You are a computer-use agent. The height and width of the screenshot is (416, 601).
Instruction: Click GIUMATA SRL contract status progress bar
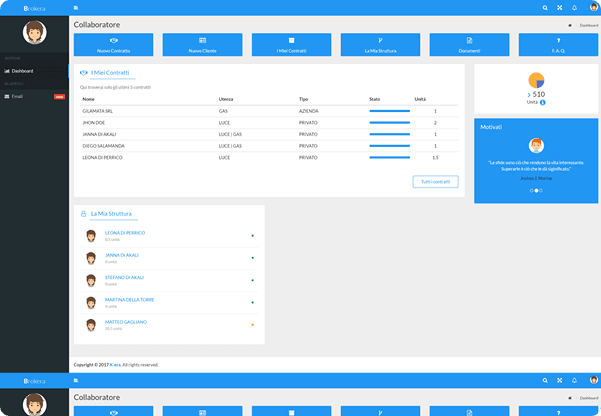coord(389,111)
